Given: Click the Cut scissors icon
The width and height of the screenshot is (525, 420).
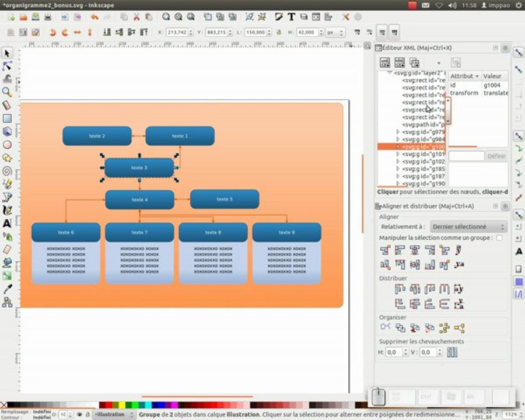Looking at the screenshot, I should 136,17.
